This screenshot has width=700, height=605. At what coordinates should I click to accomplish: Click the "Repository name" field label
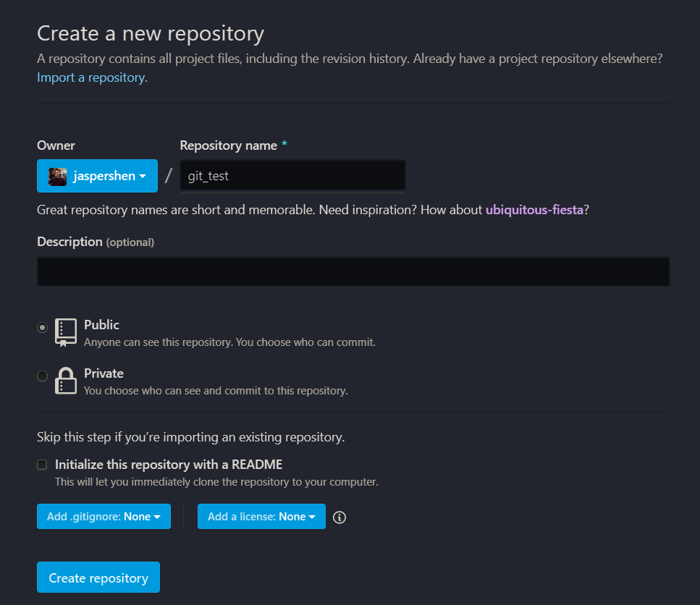click(x=229, y=145)
